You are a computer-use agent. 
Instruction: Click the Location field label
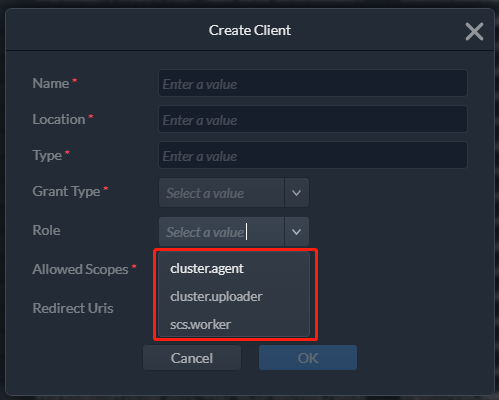coord(59,119)
